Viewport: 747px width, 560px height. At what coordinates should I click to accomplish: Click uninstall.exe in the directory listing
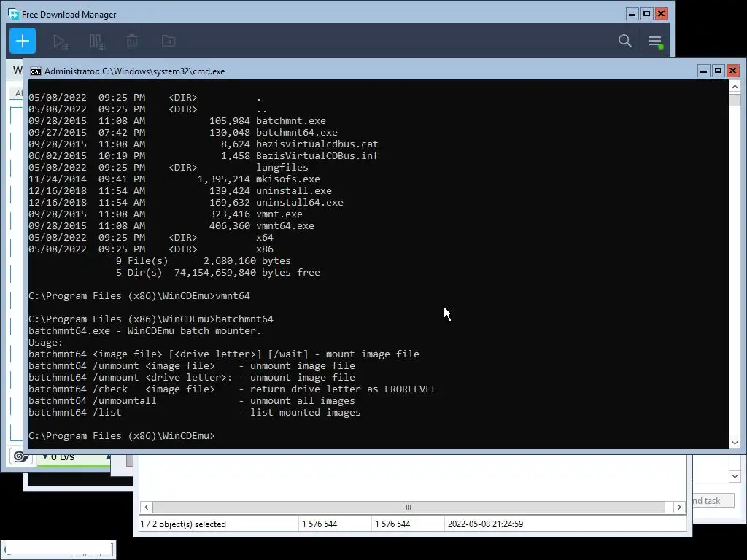(293, 190)
